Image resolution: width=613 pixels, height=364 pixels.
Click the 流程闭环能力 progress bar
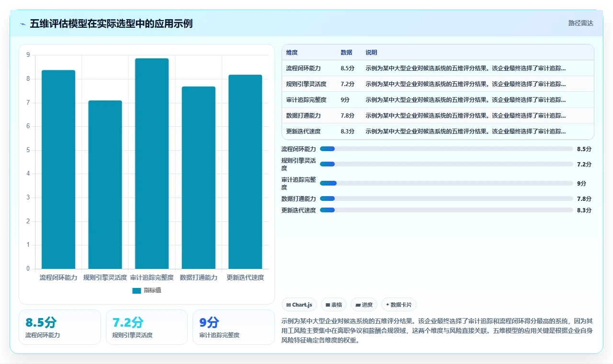446,149
